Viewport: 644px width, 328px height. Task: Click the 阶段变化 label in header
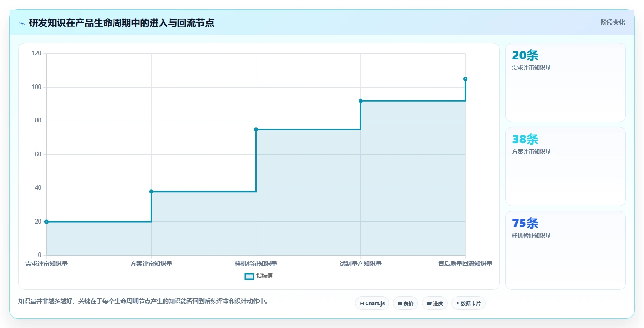[613, 22]
